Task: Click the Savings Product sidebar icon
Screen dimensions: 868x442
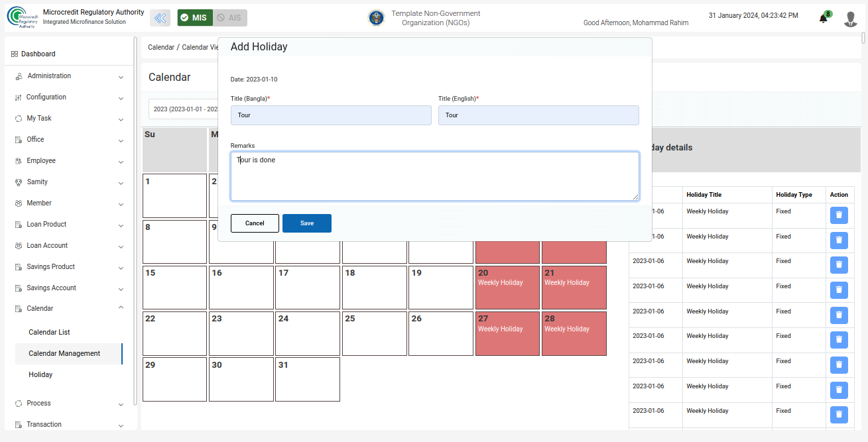Action: tap(19, 267)
